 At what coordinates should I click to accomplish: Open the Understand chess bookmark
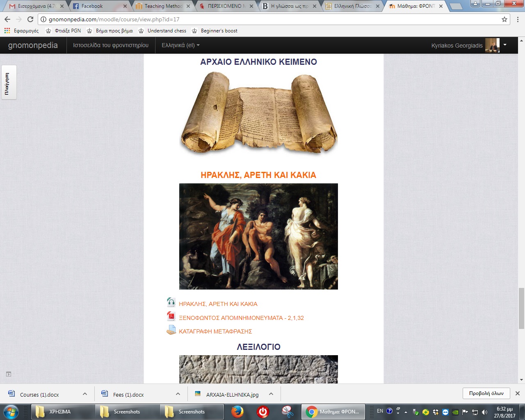[162, 31]
